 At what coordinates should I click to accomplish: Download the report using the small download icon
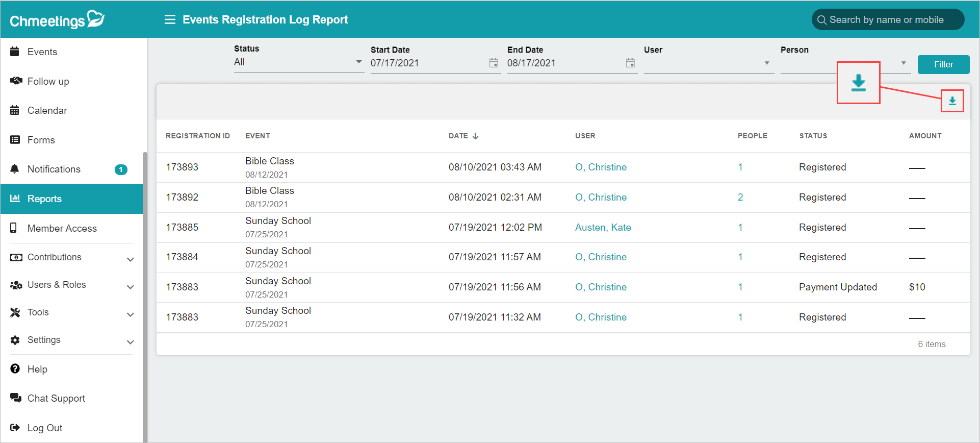click(x=952, y=101)
